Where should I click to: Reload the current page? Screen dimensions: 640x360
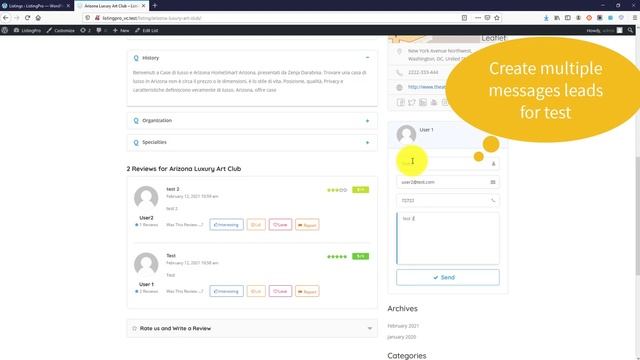[27, 18]
